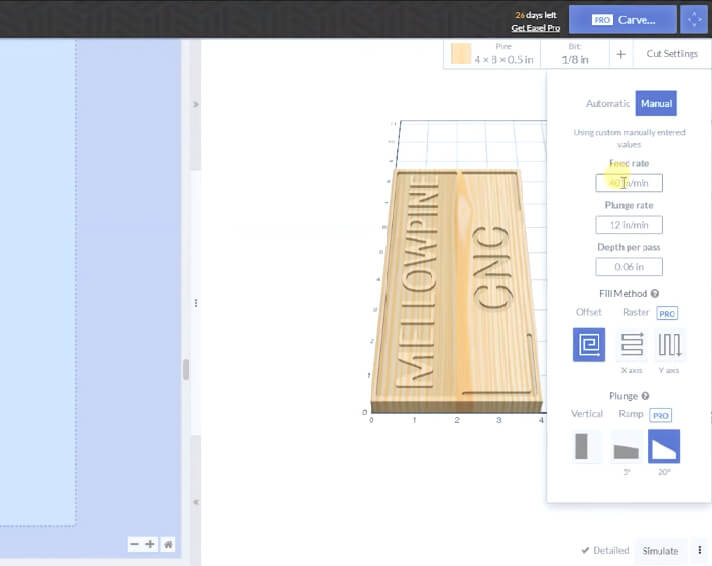
Task: Select the 5° ramp plunge icon
Action: point(626,446)
